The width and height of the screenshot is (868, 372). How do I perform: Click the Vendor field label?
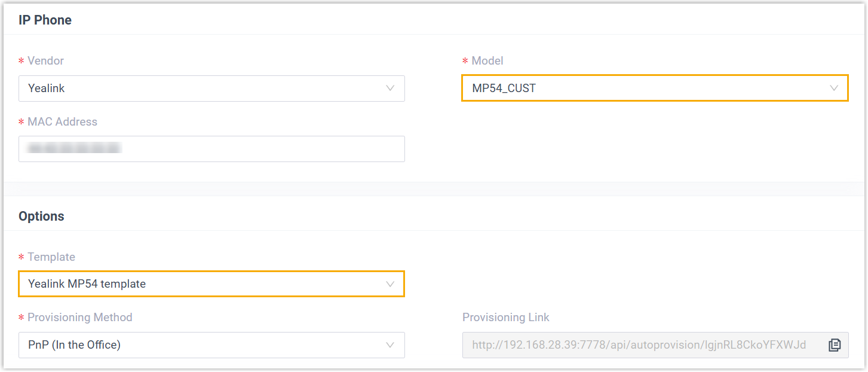pos(45,60)
